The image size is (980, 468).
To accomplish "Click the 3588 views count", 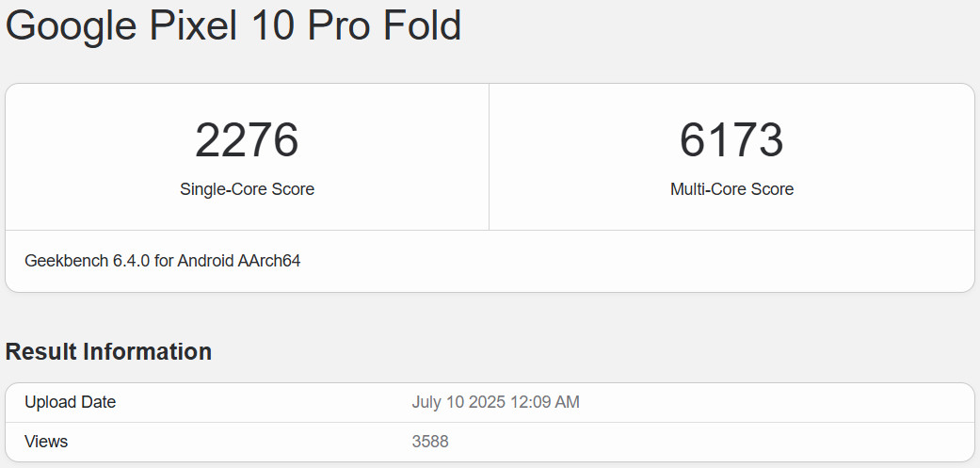I will pos(432,442).
